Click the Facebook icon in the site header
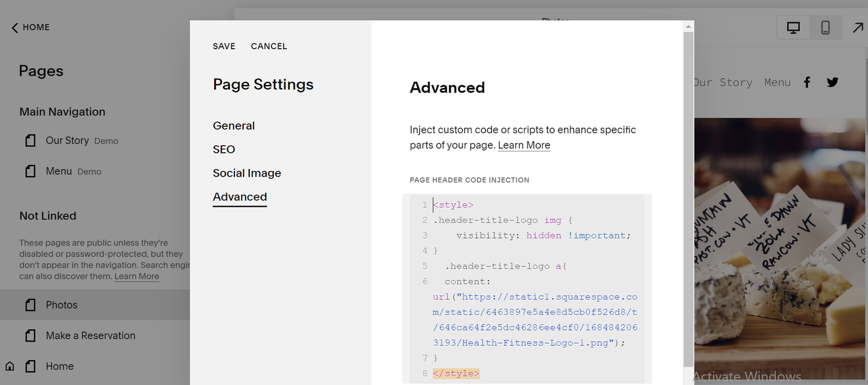Screen dimensions: 868x385 [807, 82]
